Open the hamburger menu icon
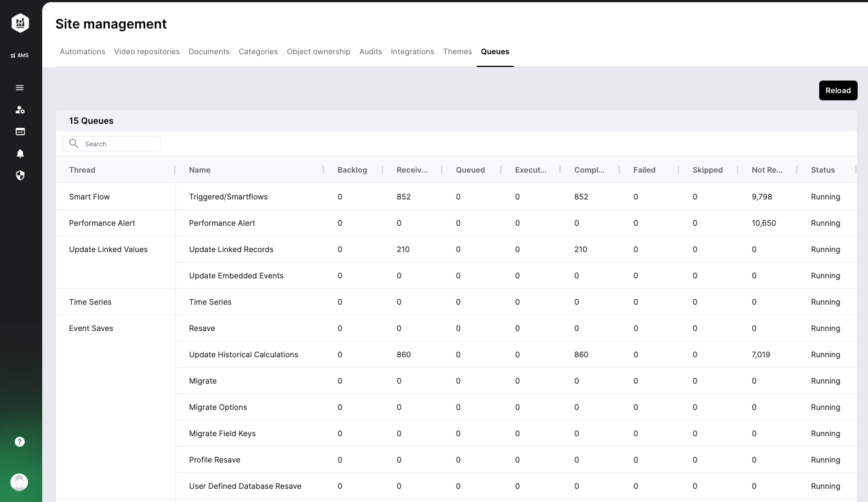The height and width of the screenshot is (502, 868). click(x=20, y=88)
